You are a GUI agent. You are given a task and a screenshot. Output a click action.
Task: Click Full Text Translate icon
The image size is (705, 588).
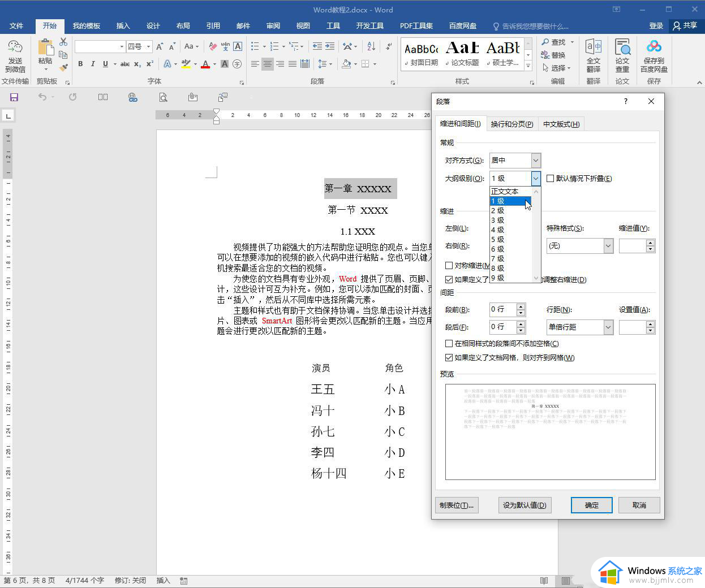[x=594, y=56]
